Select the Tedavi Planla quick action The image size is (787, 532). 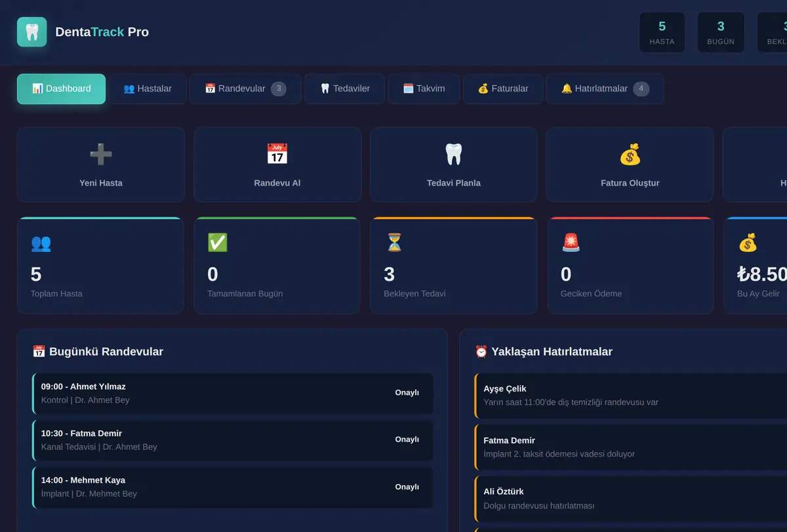click(454, 165)
